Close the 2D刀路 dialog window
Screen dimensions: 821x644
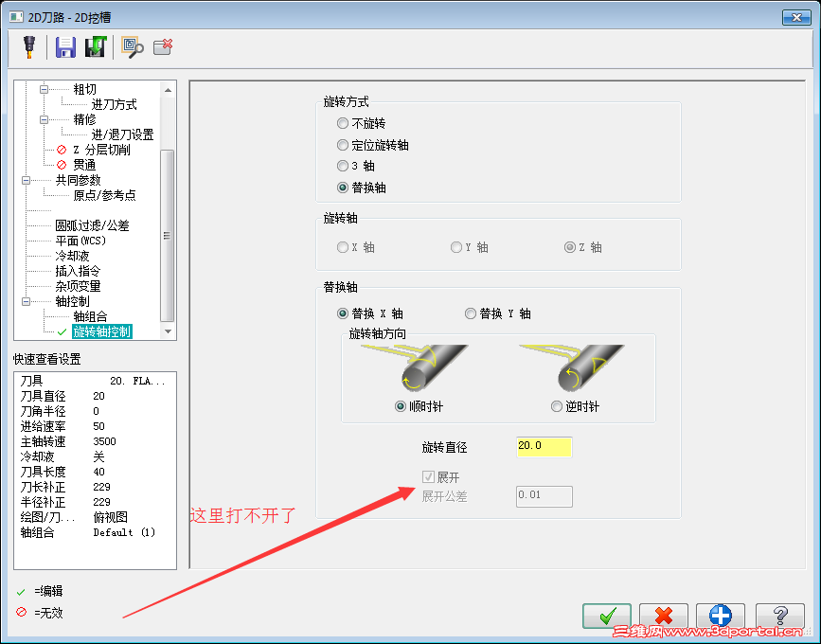point(796,17)
